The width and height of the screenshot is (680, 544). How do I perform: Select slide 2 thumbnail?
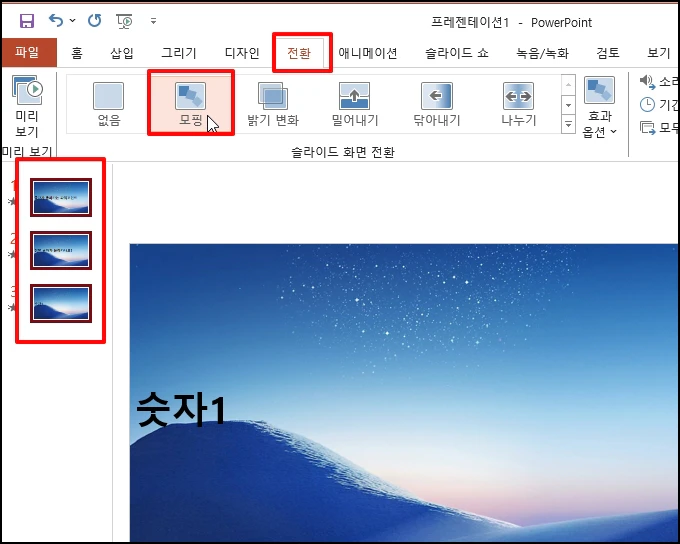coord(61,250)
